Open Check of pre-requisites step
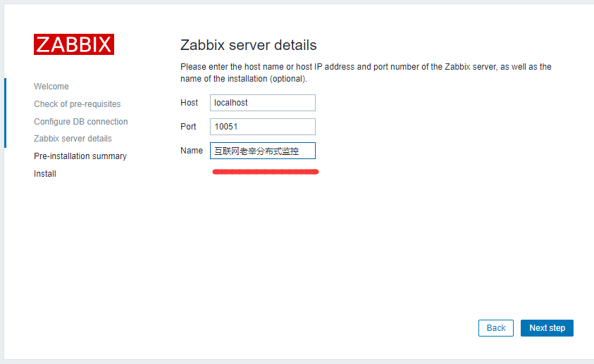The image size is (594, 364). tap(78, 104)
